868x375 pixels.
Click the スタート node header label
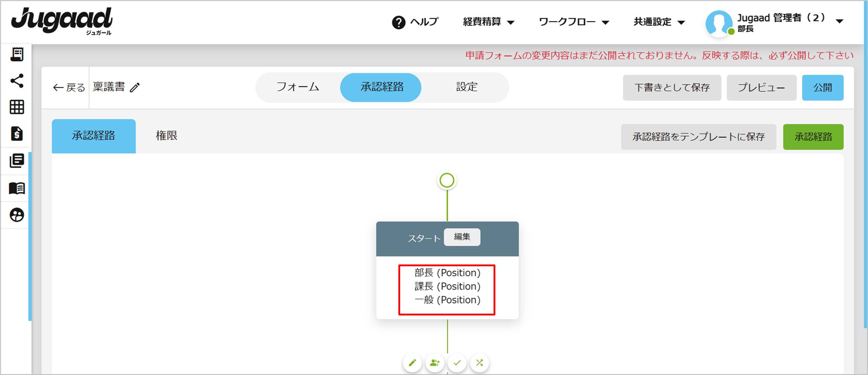point(424,238)
